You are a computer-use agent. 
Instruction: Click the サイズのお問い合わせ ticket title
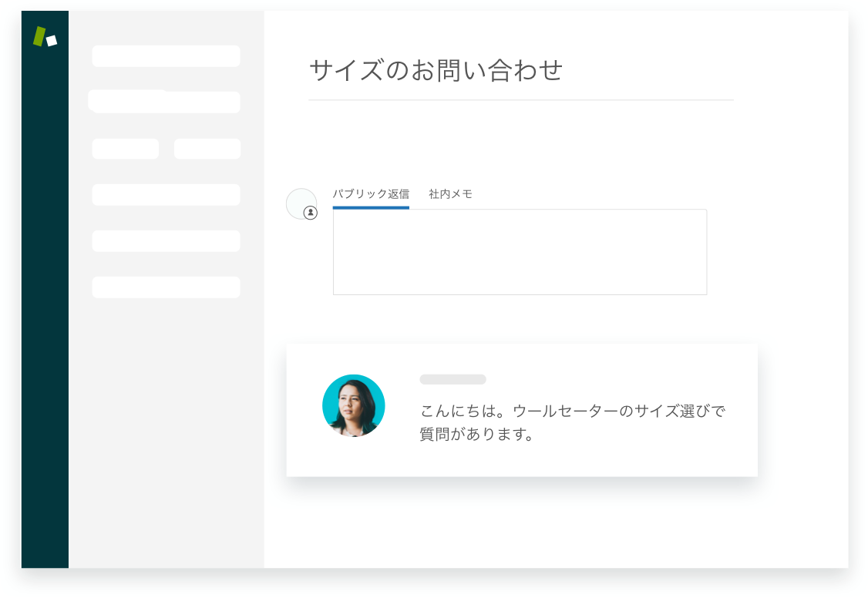point(436,71)
